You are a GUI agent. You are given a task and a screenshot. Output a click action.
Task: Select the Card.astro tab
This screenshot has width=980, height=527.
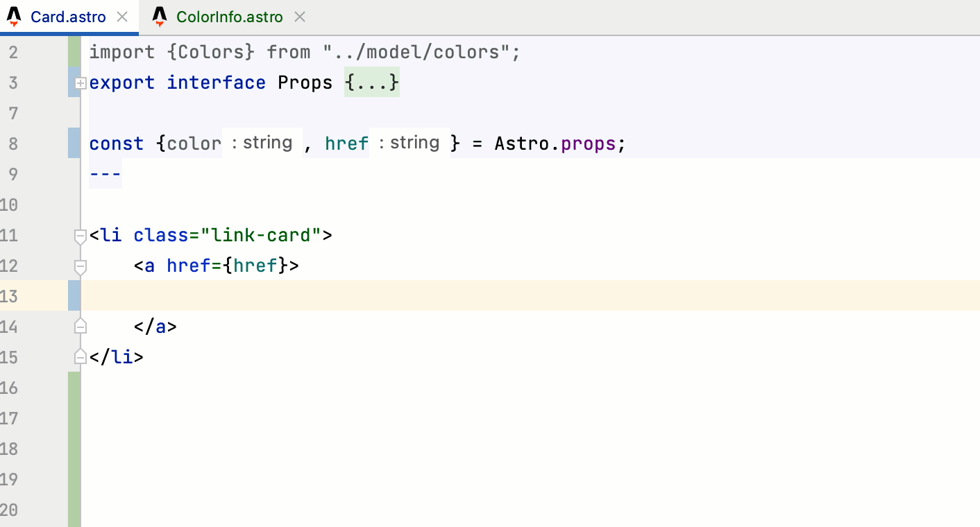click(69, 16)
